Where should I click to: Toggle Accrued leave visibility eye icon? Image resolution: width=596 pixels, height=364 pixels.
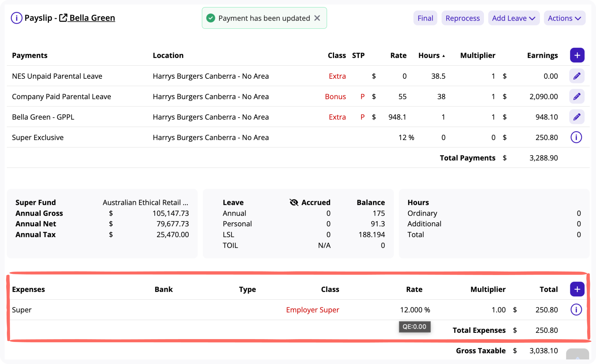coord(294,202)
